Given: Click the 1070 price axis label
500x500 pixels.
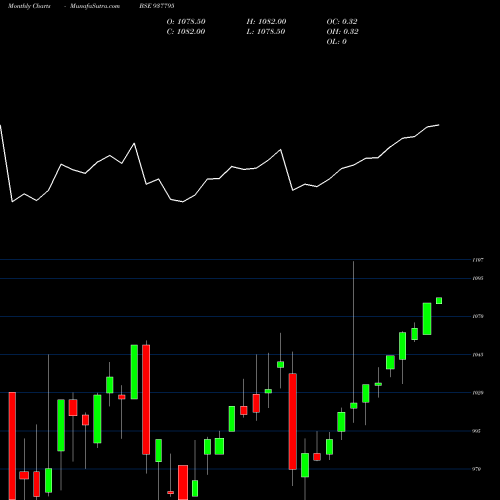Looking at the screenshot, I should click(x=478, y=316).
